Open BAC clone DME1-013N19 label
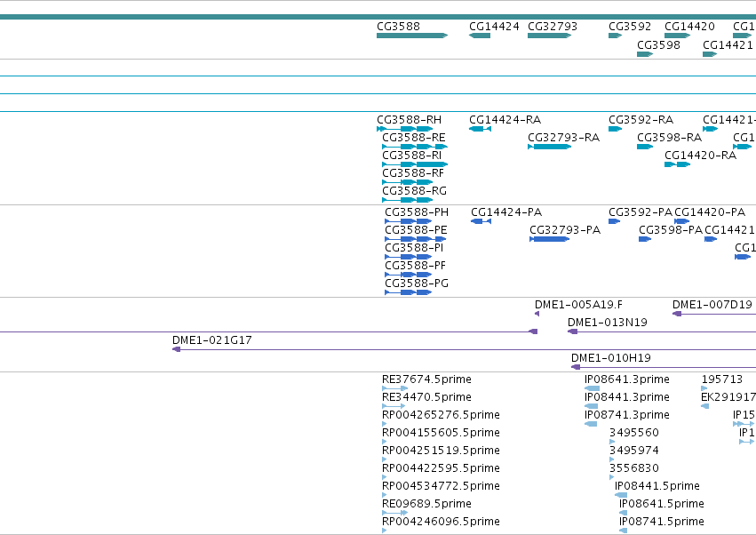756x535 pixels. pos(608,323)
